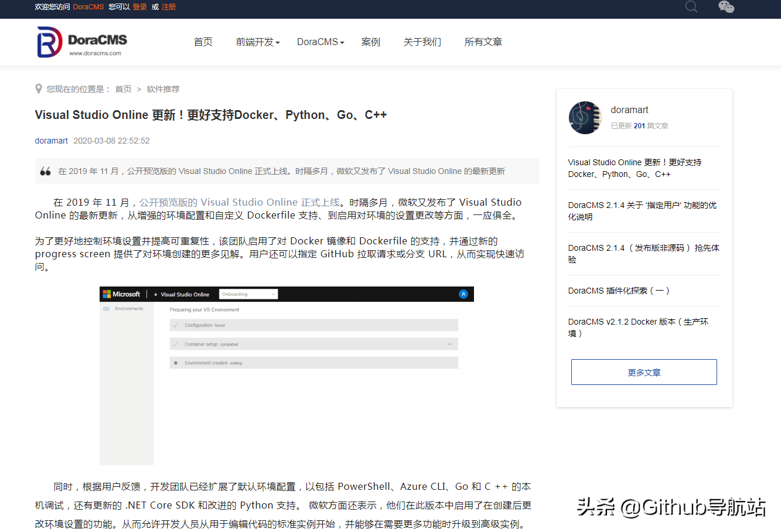Click the Microsoft logo in embedded screenshot
781x532 pixels.
tap(121, 294)
